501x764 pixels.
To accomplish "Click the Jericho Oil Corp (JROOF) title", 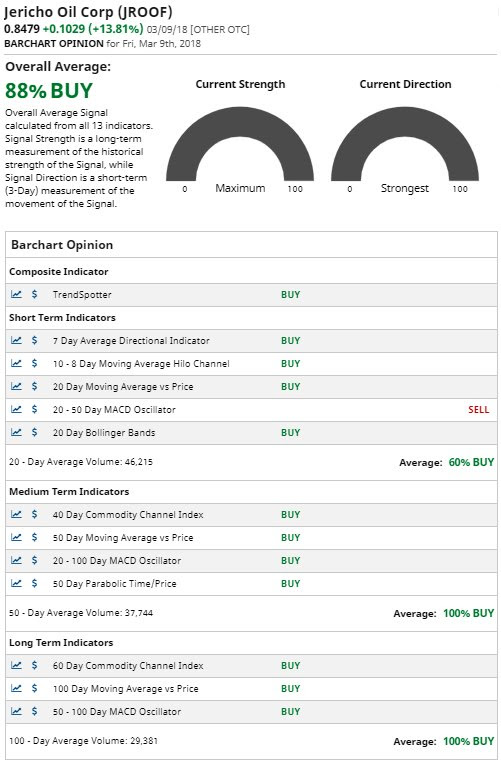I will (88, 12).
